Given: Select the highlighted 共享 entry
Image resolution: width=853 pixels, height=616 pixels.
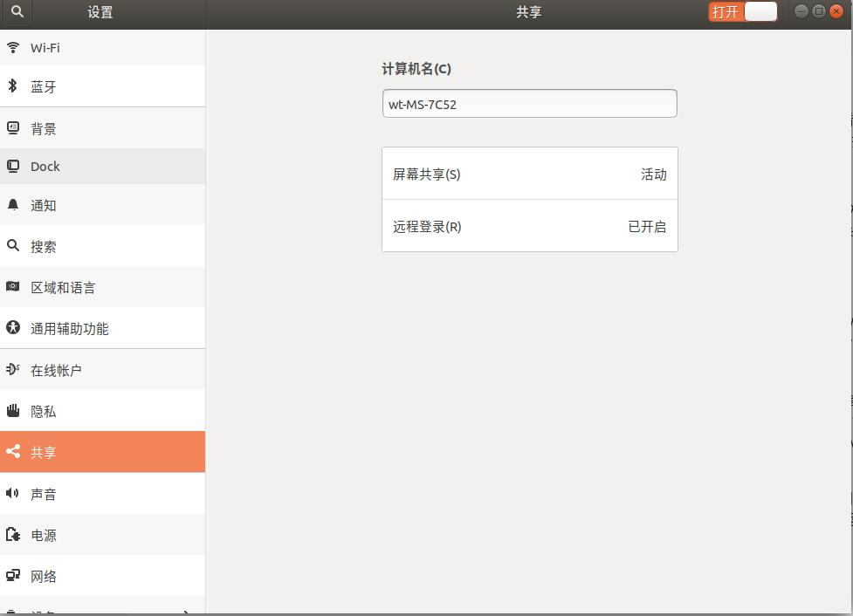Looking at the screenshot, I should [103, 452].
